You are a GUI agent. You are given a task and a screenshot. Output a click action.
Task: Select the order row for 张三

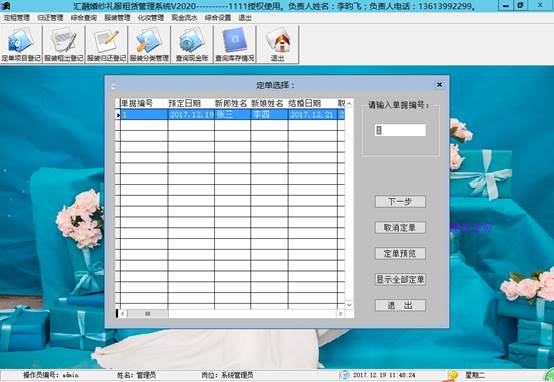click(x=232, y=114)
